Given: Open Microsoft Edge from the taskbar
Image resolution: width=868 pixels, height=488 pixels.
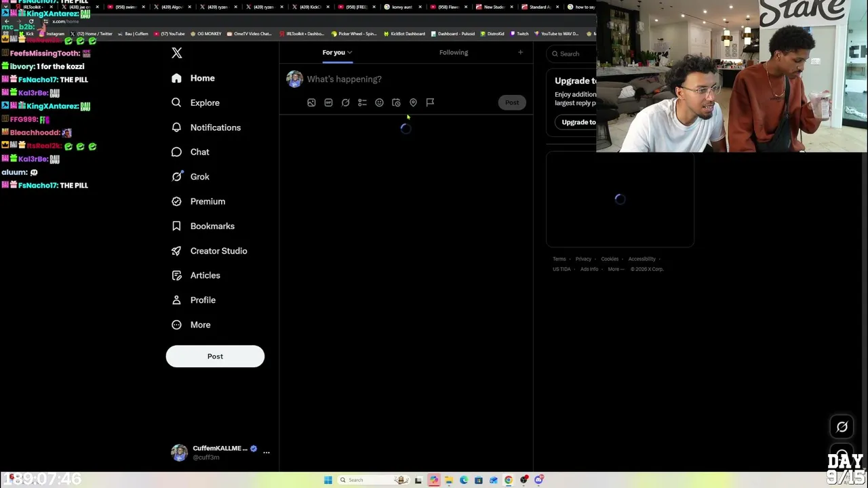Looking at the screenshot, I should click(x=464, y=480).
